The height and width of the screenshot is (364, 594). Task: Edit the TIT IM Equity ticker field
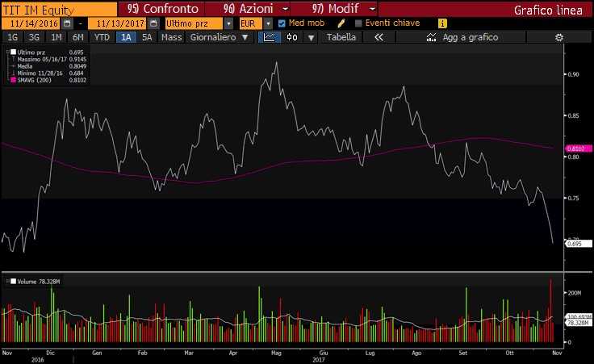point(60,10)
